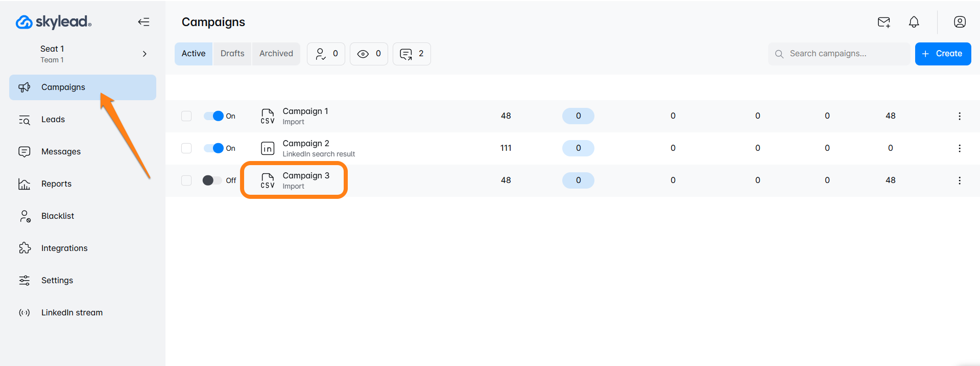Open the LinkedIn stream broadcast icon
This screenshot has height=366, width=980.
click(x=25, y=313)
